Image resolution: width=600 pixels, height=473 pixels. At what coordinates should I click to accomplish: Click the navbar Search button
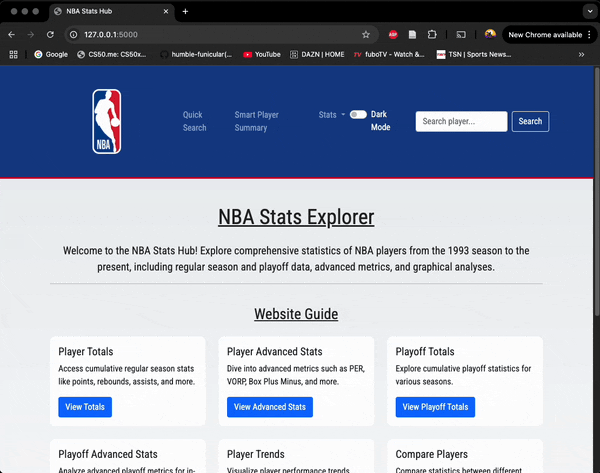pyautogui.click(x=530, y=121)
